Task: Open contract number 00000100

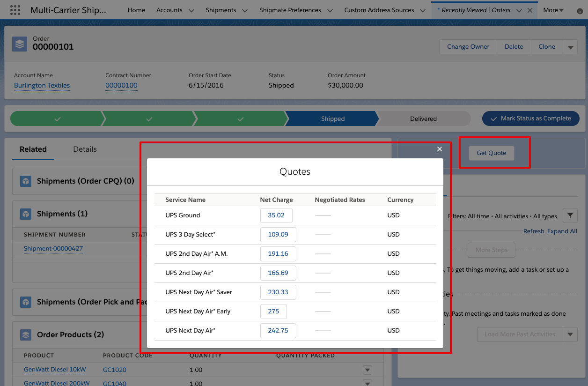Action: [x=121, y=86]
